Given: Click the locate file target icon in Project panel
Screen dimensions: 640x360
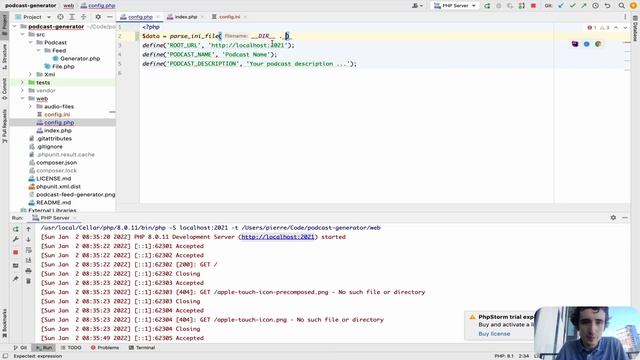Looking at the screenshot, I should coord(60,17).
